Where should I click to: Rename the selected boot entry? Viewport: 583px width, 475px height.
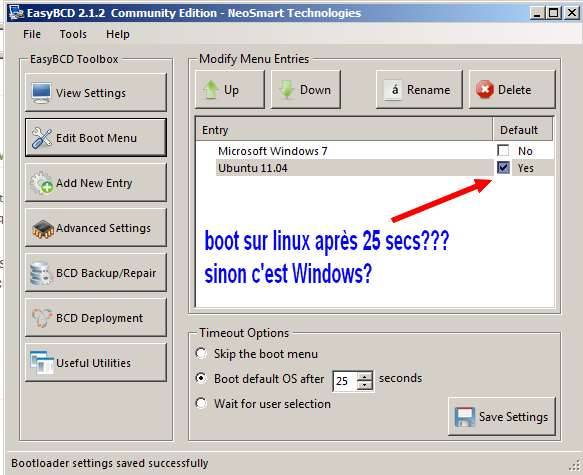pos(419,90)
